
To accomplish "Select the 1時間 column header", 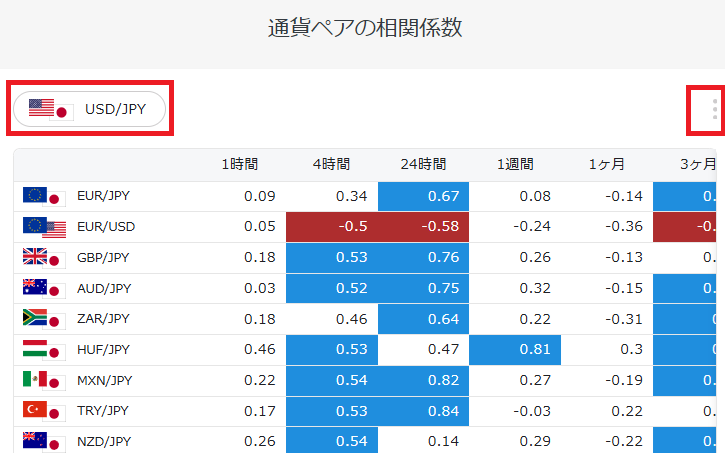I will pos(240,164).
